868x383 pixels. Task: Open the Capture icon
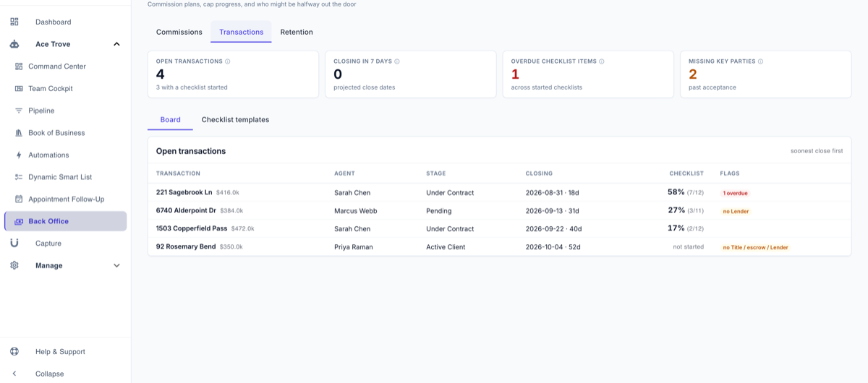click(14, 244)
